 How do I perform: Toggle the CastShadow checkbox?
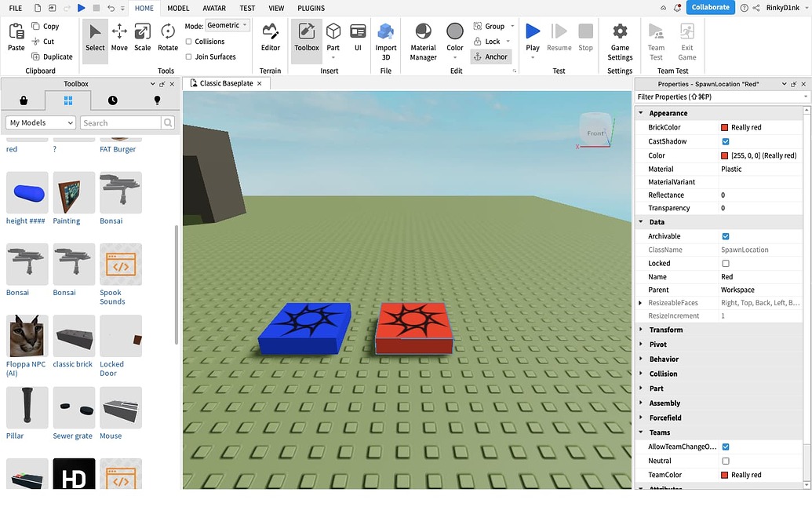726,141
